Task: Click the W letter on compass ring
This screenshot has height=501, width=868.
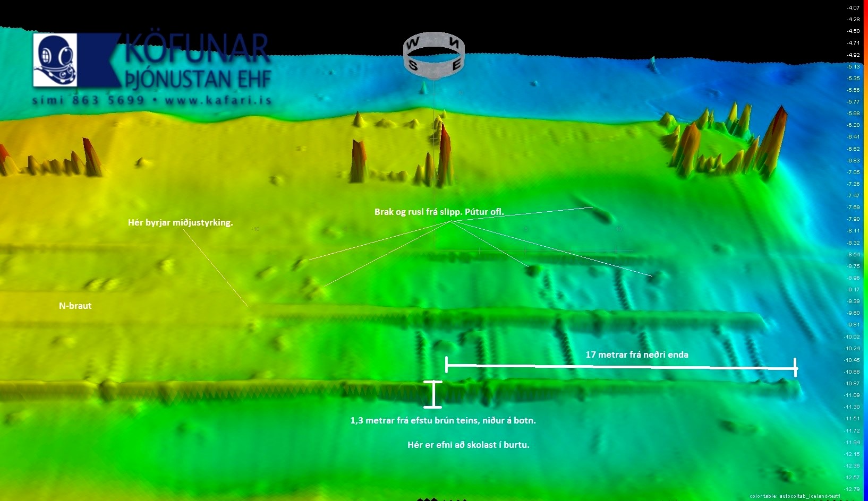Action: tap(413, 44)
